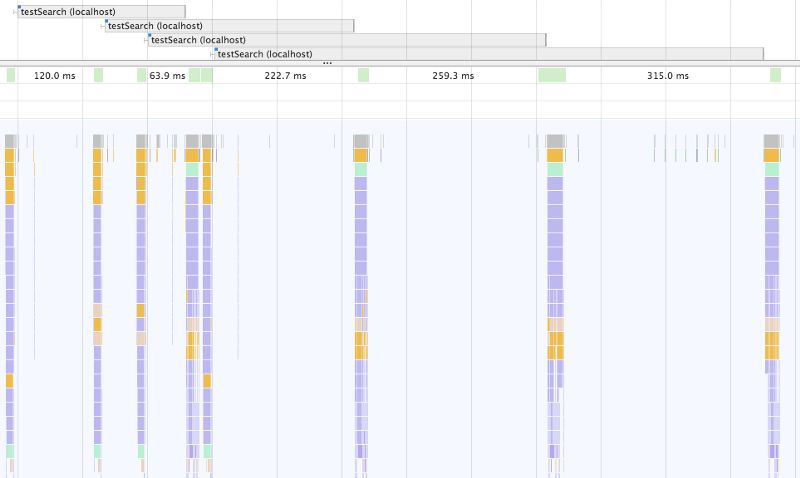Viewport: 800px width, 478px height.
Task: Select the fourth testSearch (localhost) request bar
Action: pyautogui.click(x=489, y=54)
